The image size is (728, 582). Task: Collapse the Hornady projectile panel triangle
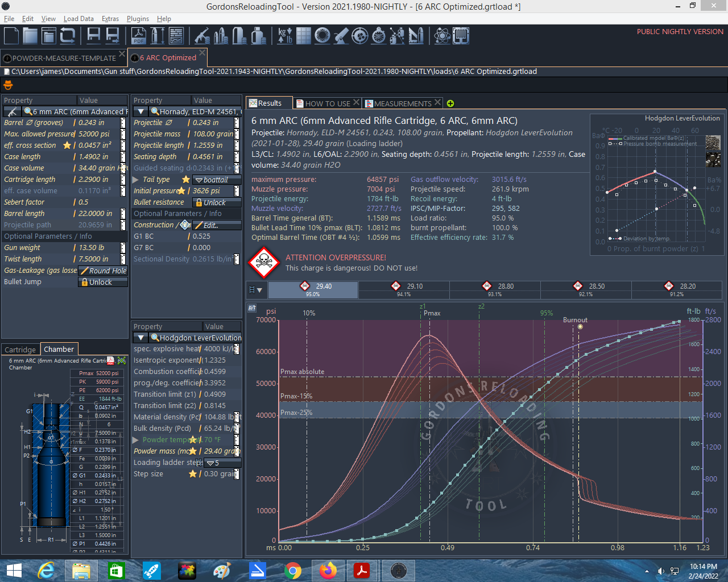coord(141,111)
